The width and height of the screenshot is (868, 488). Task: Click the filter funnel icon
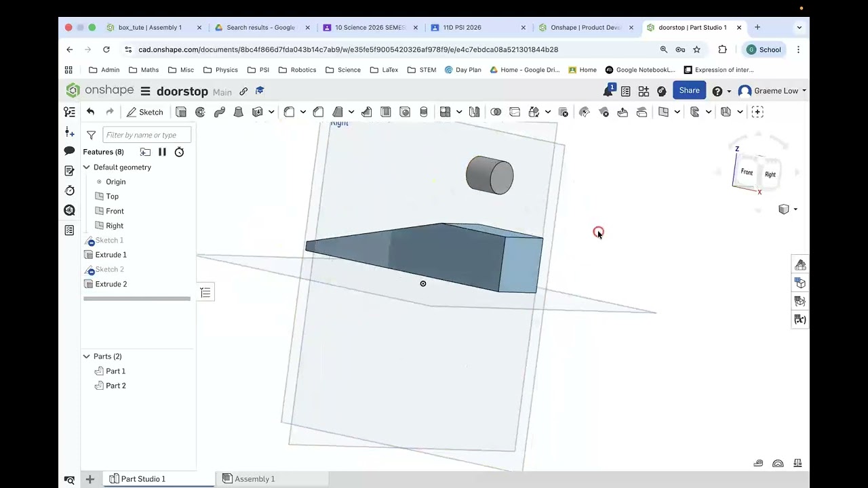click(x=91, y=135)
